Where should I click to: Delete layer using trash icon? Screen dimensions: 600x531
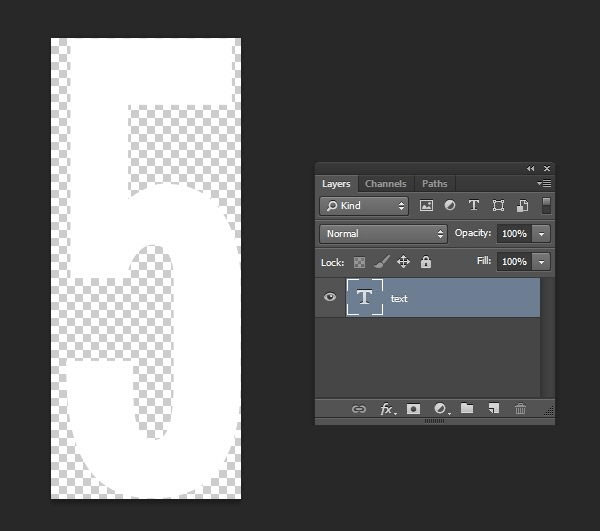(520, 409)
